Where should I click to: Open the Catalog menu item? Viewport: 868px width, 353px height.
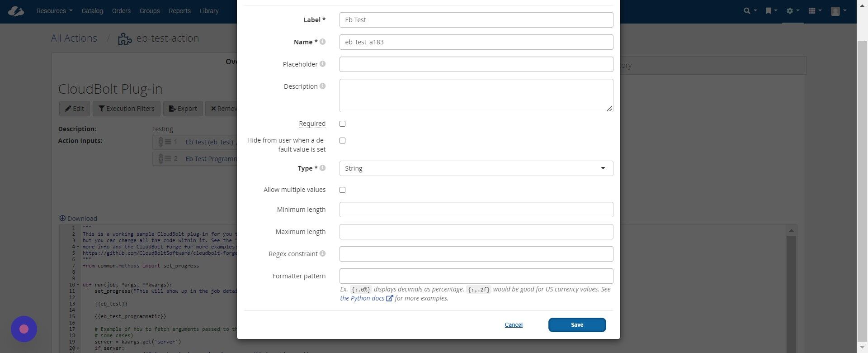click(92, 11)
